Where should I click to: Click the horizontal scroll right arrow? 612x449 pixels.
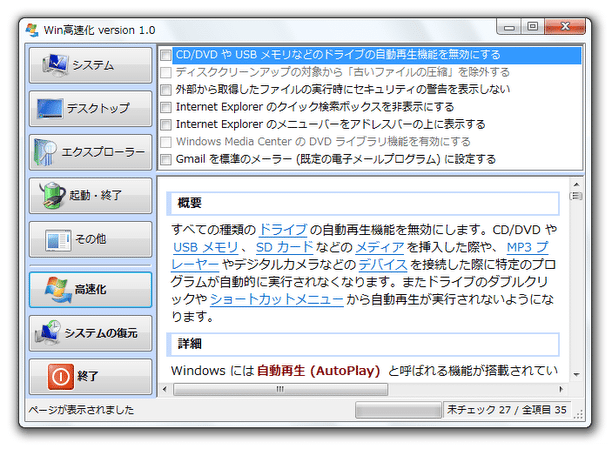click(561, 389)
